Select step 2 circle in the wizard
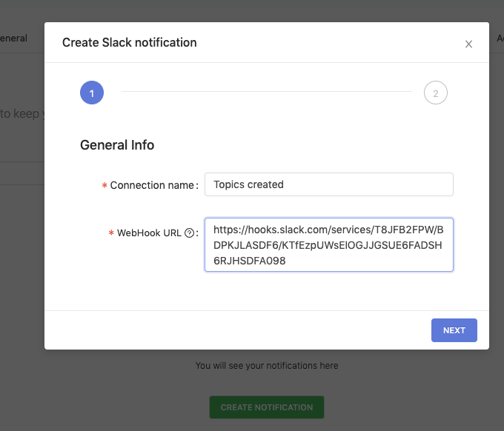Screen dimensions: 504x431 436,93
